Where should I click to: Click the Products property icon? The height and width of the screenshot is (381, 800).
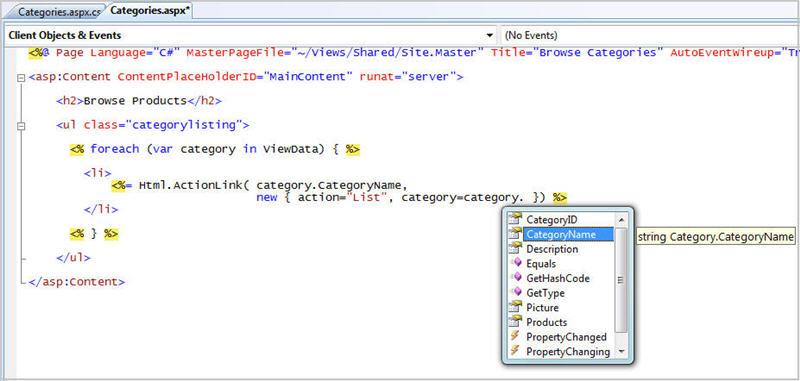(516, 322)
